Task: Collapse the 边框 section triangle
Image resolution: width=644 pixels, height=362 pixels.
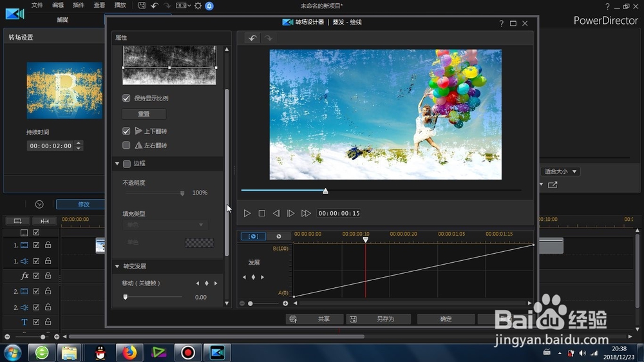Action: click(117, 164)
